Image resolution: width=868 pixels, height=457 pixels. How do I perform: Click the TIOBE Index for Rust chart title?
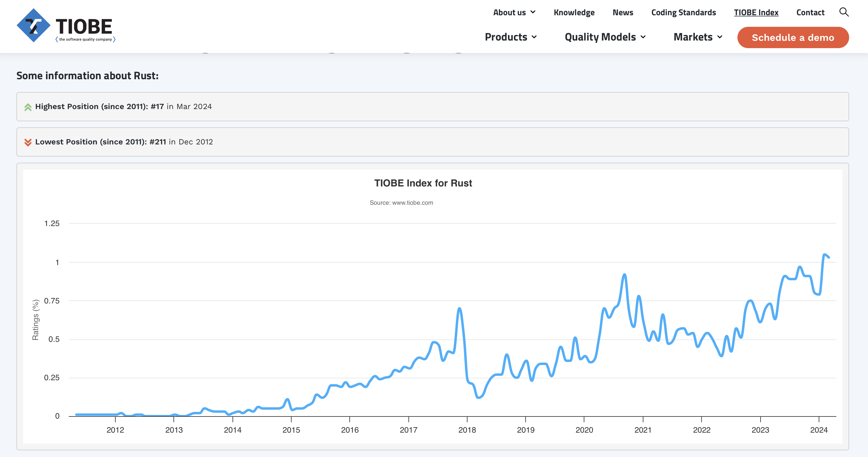[423, 183]
